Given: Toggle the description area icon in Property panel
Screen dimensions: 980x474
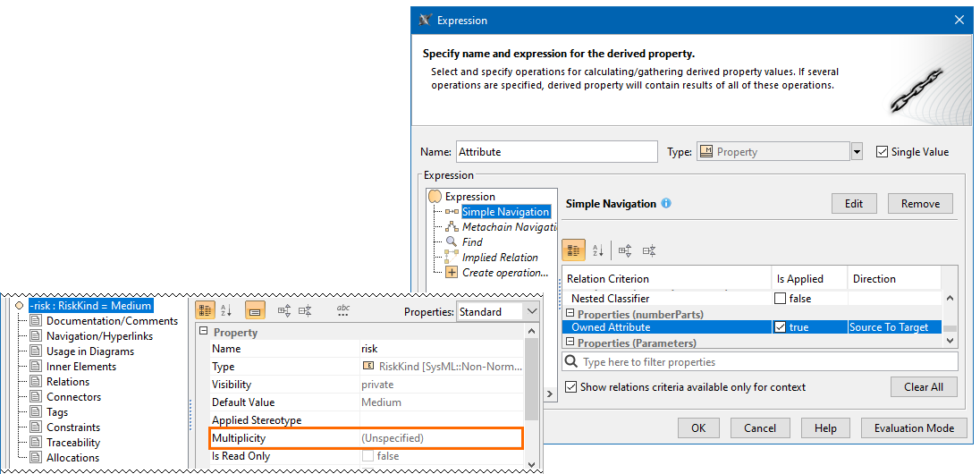Looking at the screenshot, I should [255, 310].
